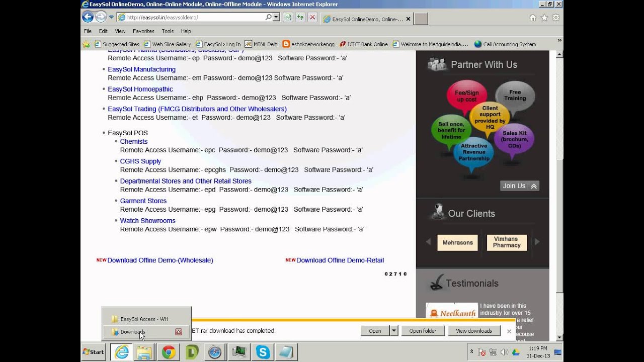Open the MTNL Delhi bookmark
Viewport: 644px width, 362px height.
point(262,44)
